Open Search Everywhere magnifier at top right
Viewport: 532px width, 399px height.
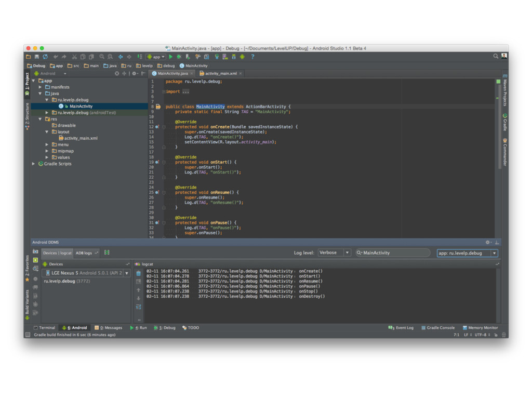coord(496,56)
